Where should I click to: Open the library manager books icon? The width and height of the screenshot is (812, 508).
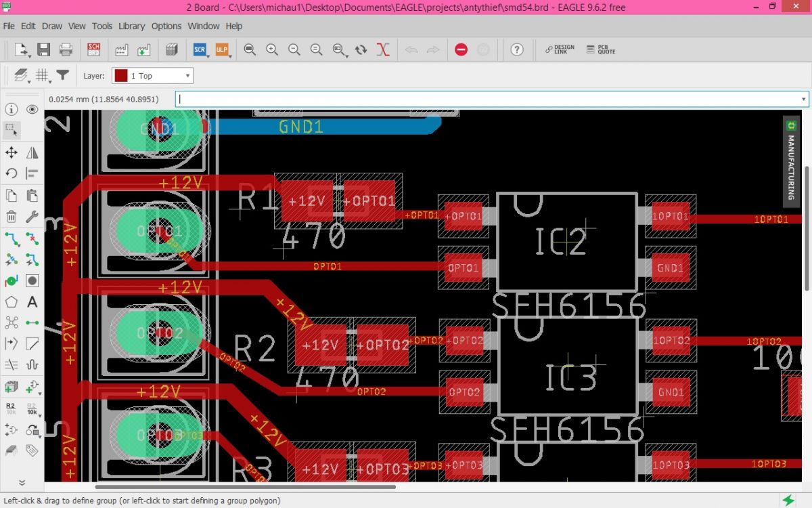click(171, 49)
